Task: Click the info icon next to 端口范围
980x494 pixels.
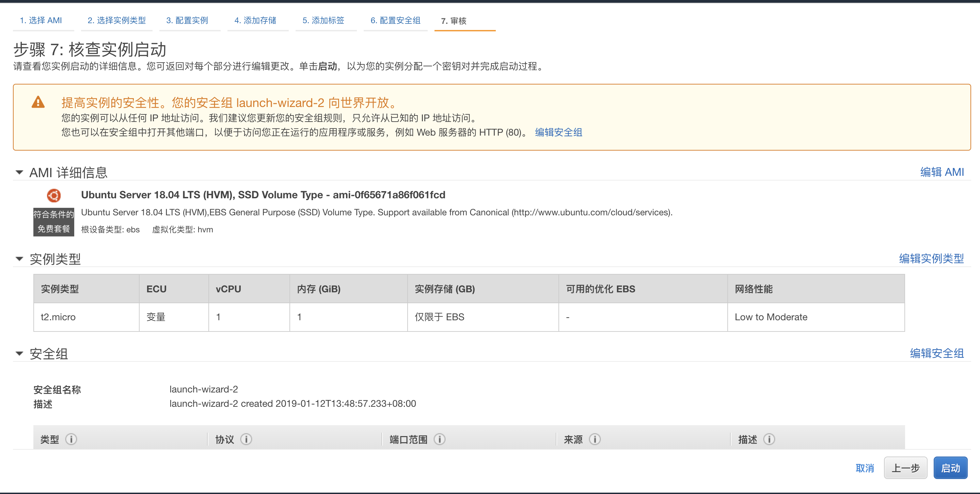Action: [x=439, y=439]
